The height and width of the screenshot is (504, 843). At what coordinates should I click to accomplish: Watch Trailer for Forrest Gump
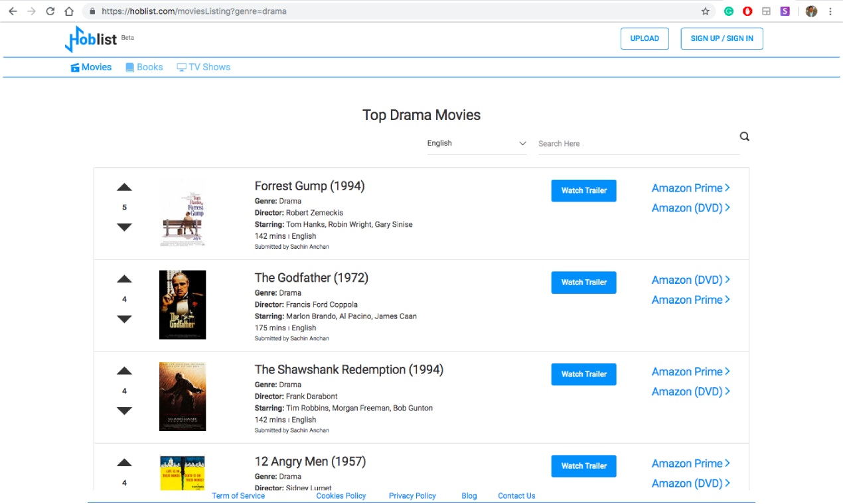point(583,190)
